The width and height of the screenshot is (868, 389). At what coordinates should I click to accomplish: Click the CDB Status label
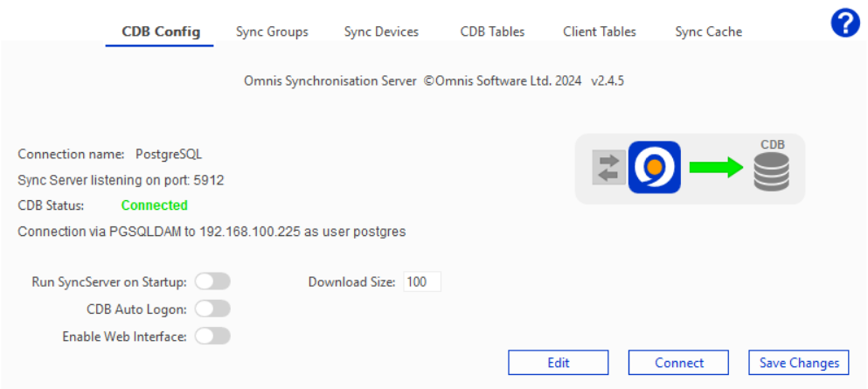pyautogui.click(x=51, y=205)
